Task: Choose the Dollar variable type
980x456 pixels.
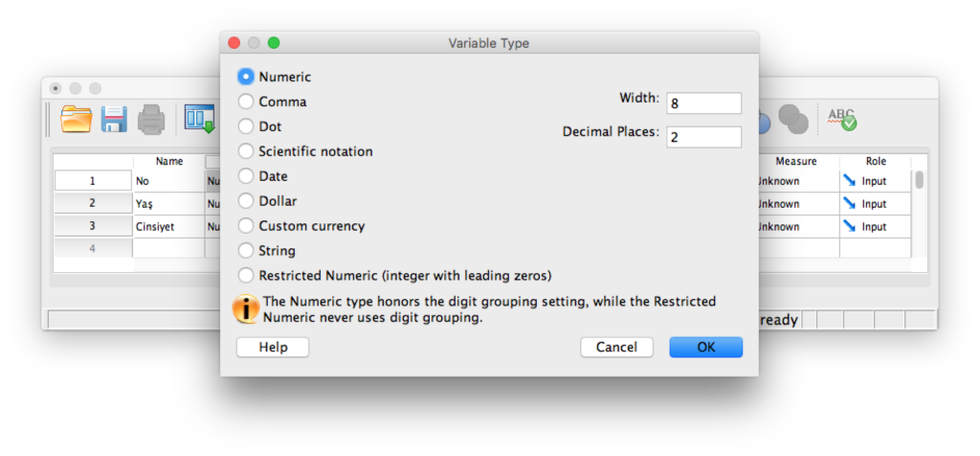Action: [x=246, y=201]
